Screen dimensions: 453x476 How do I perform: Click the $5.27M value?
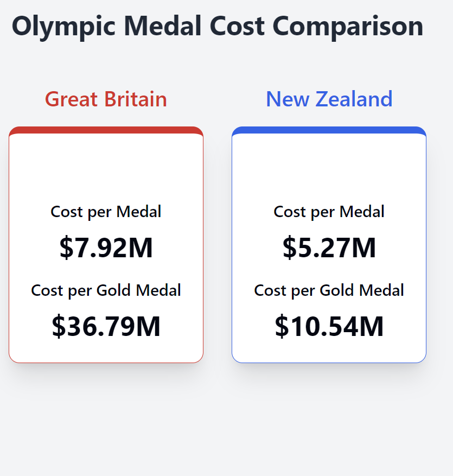tap(329, 248)
